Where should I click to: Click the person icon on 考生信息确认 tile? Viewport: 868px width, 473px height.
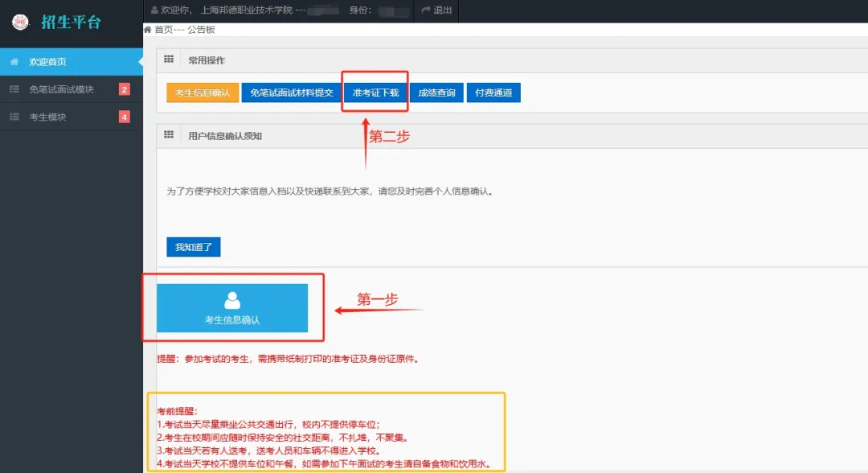click(232, 300)
